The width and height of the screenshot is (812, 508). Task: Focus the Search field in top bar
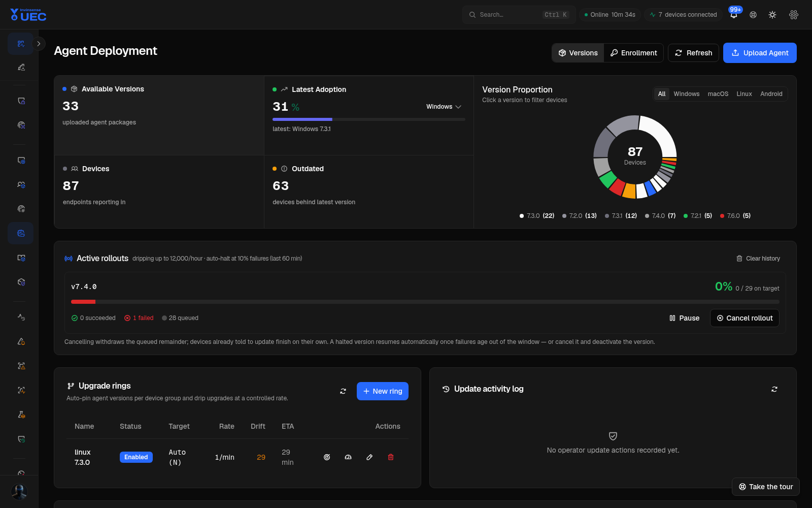point(519,15)
